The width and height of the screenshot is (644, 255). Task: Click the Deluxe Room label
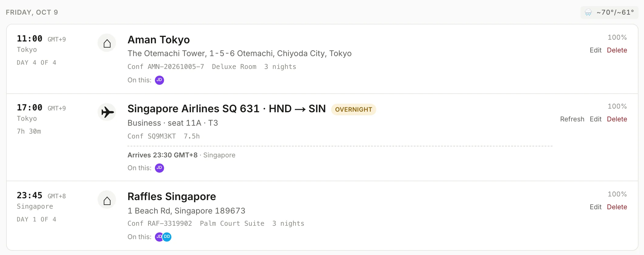coord(234,67)
